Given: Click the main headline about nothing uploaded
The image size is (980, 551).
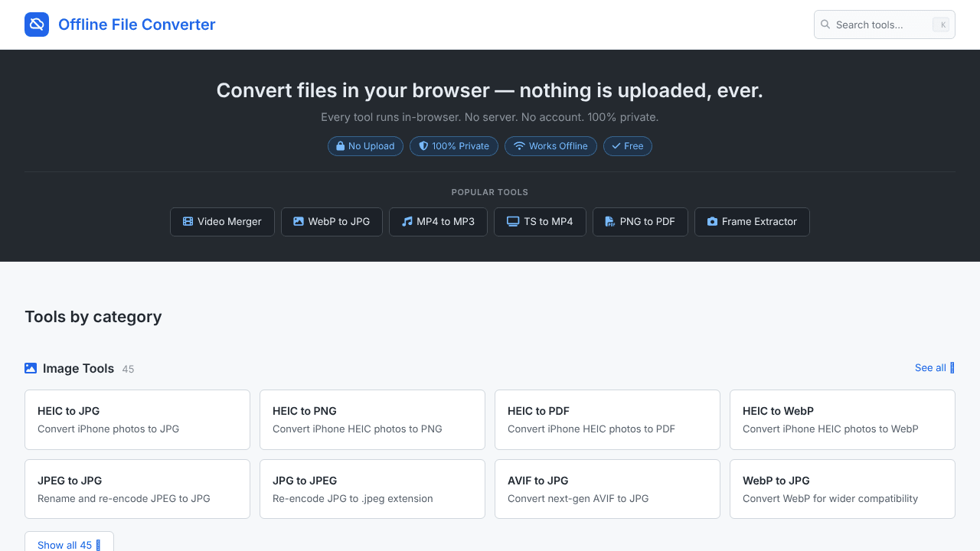Looking at the screenshot, I should (490, 90).
